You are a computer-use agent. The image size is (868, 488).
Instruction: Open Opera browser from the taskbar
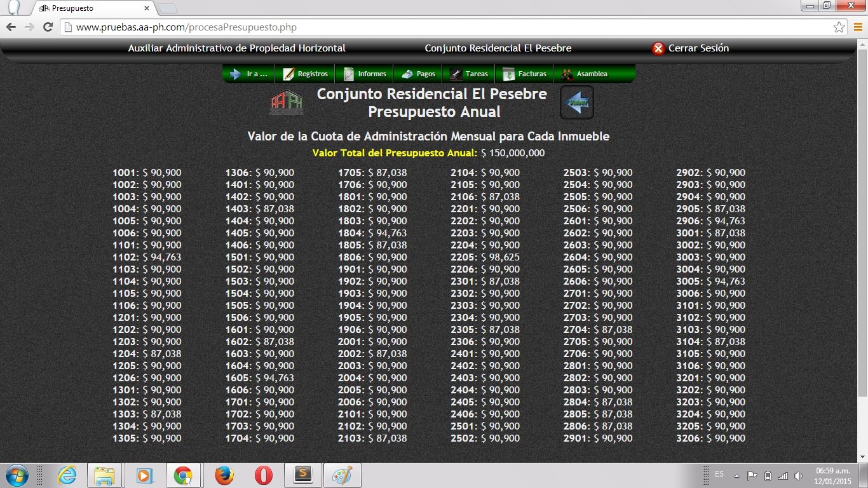264,475
